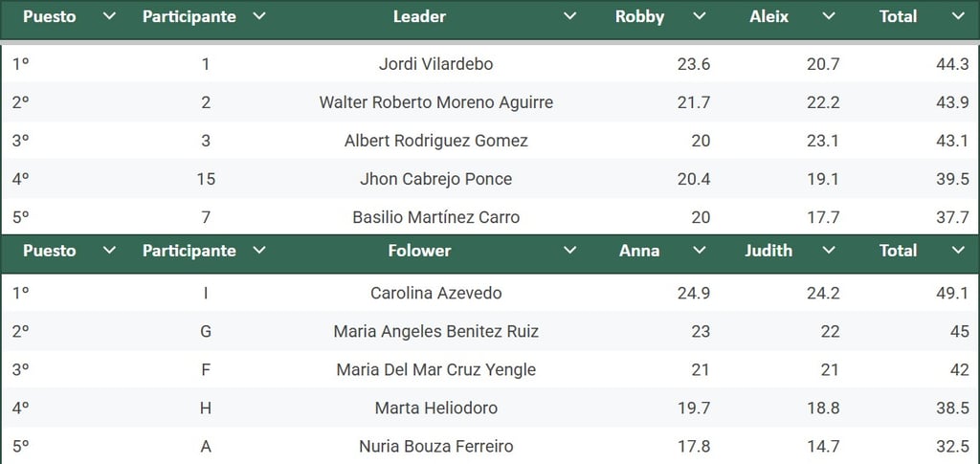Open the Participante dropdown in Leader table
This screenshot has width=980, height=464.
[x=258, y=16]
